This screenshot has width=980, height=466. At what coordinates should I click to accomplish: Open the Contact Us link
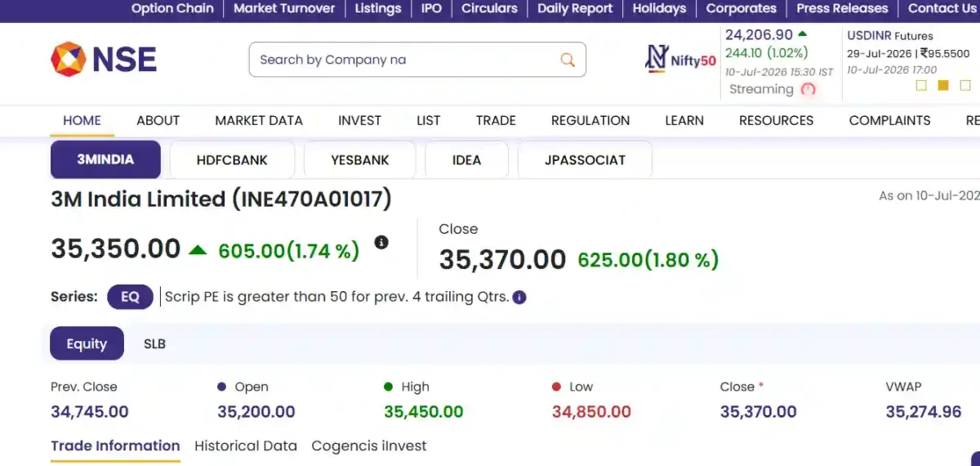pyautogui.click(x=942, y=8)
